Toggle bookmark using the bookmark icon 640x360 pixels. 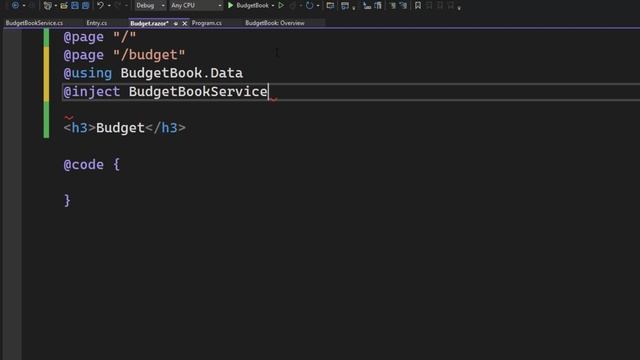(418, 5)
